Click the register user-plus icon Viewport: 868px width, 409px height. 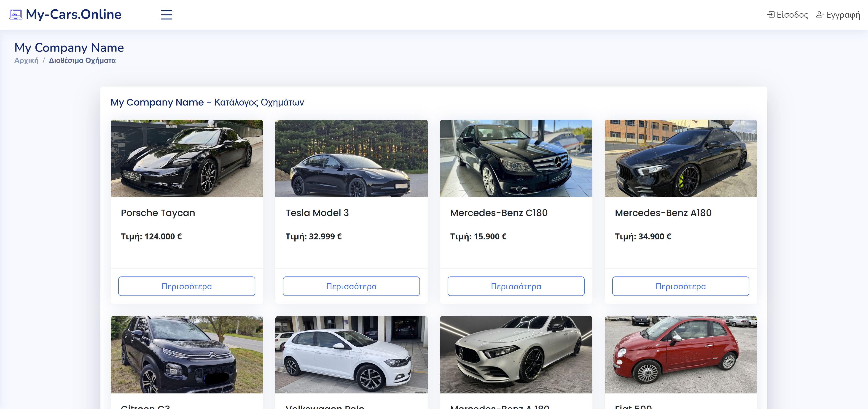click(x=820, y=14)
